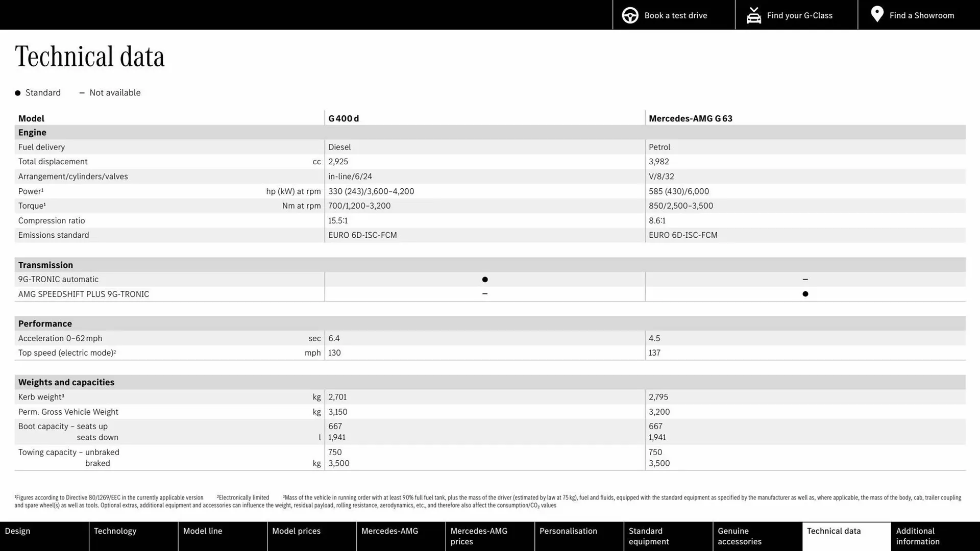980x551 pixels.
Task: Click the dash under Mercedes-AMG G63 transmission row
Action: click(x=805, y=279)
